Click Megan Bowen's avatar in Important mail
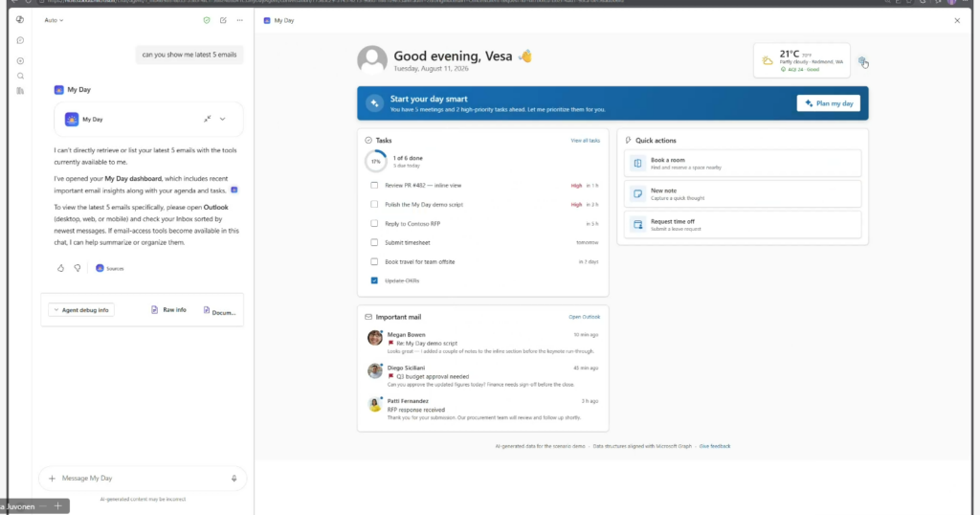Viewport: 980px width, 515px height. point(375,338)
